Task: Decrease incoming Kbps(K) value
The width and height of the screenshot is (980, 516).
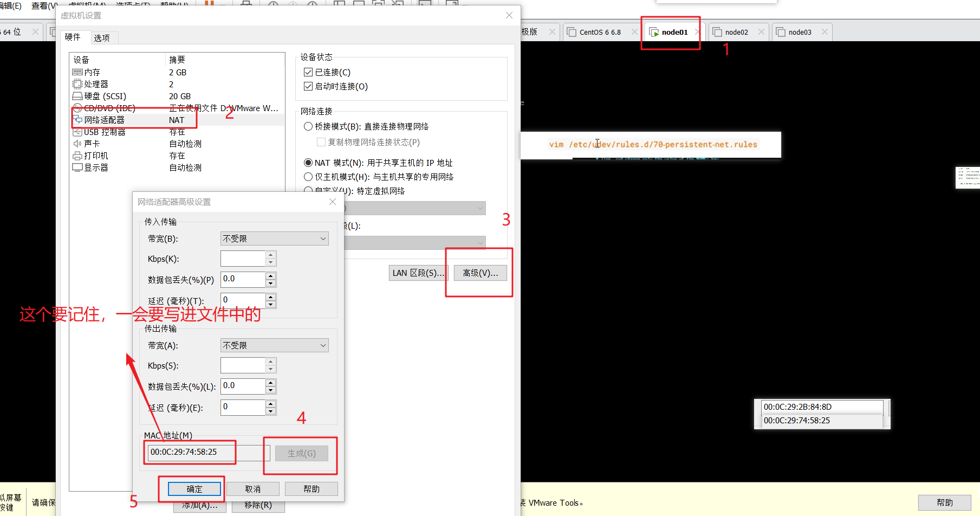Action: pyautogui.click(x=271, y=262)
